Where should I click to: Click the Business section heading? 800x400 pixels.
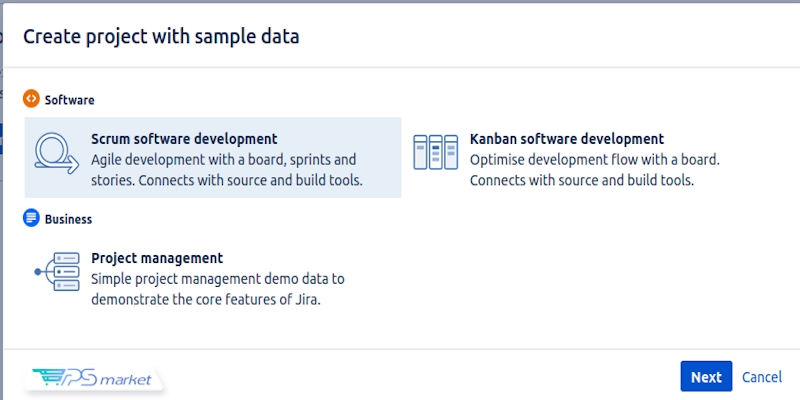point(68,219)
